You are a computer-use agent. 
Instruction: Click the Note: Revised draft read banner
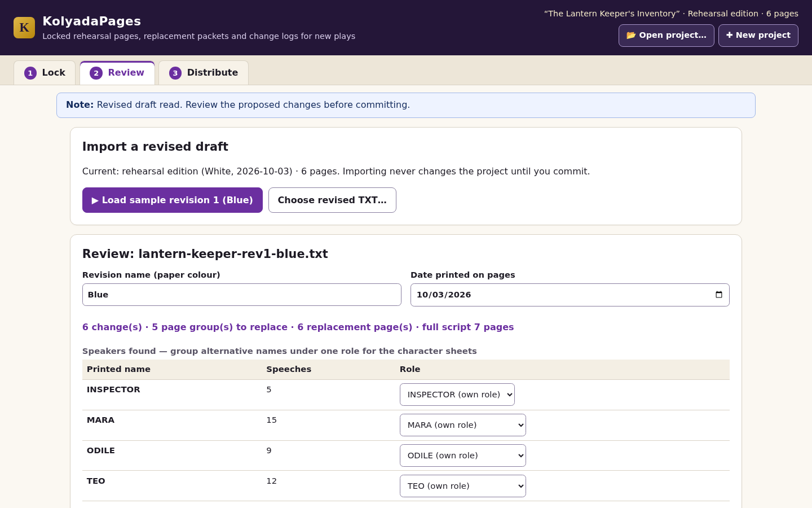[406, 105]
